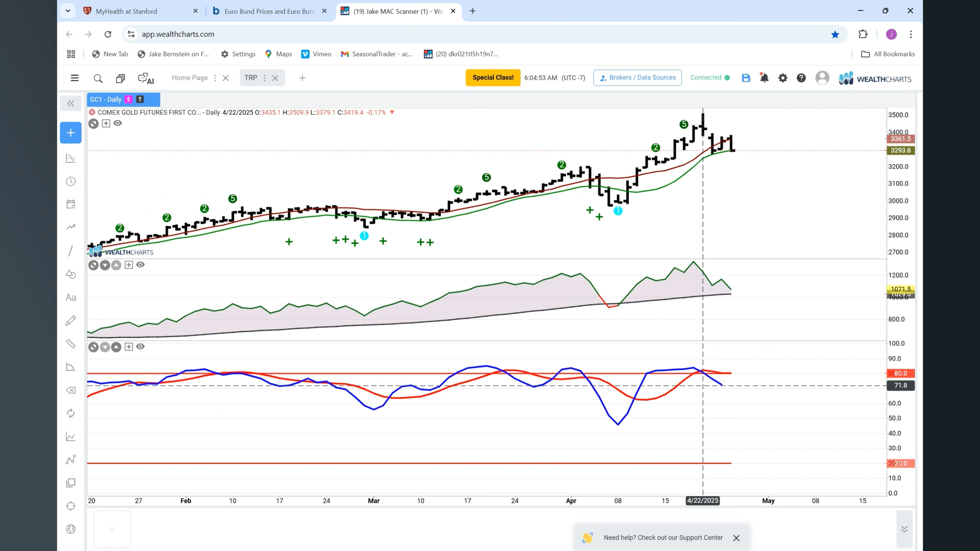
Task: Add a new workspace tab with plus
Action: click(x=302, y=78)
